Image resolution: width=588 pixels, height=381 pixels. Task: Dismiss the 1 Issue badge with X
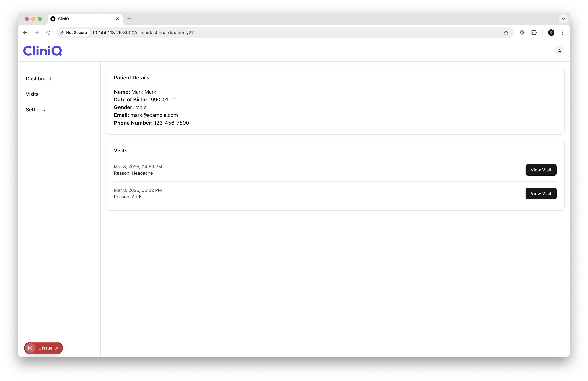(57, 348)
